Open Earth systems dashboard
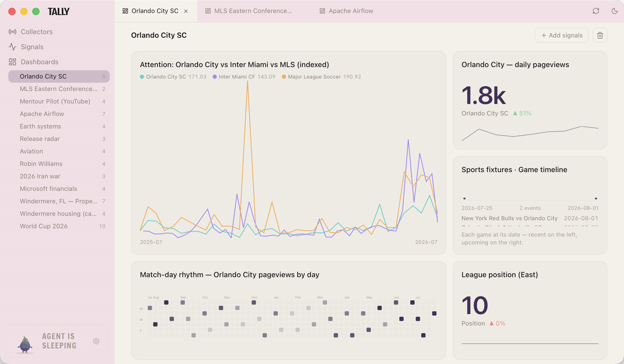The height and width of the screenshot is (364, 624). click(59, 126)
